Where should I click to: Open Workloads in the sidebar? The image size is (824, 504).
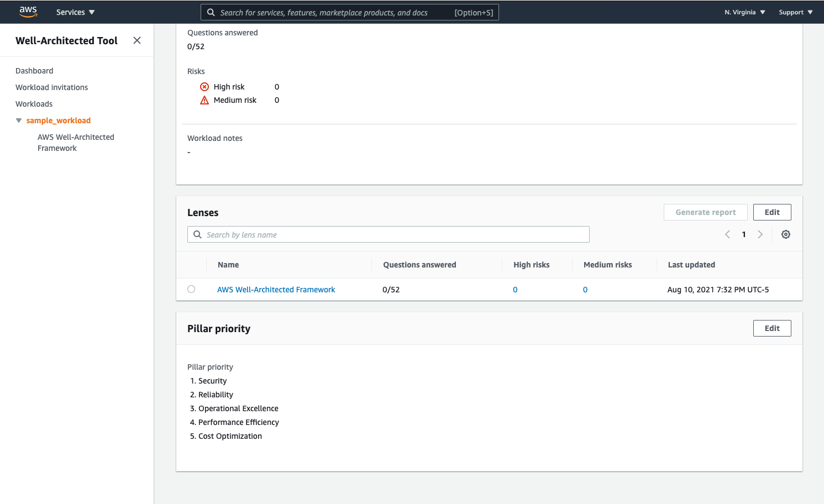coord(34,104)
